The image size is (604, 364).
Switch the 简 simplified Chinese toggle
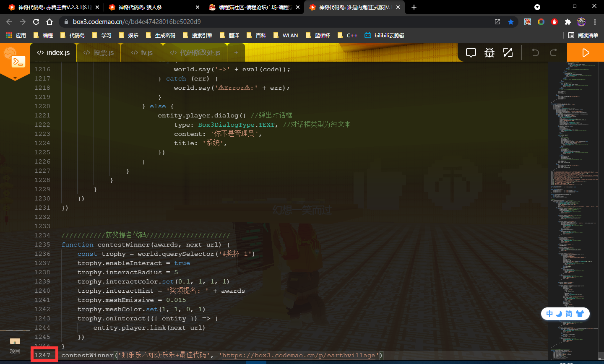point(569,314)
